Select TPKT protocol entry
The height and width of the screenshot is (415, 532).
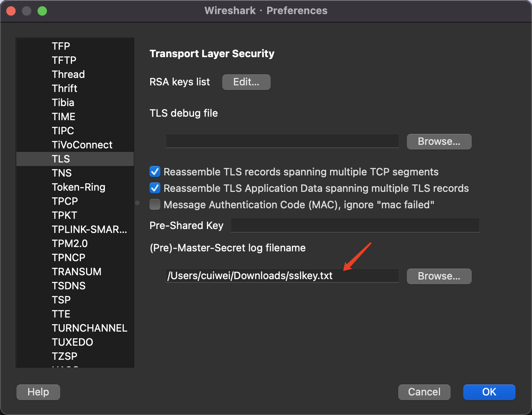(75, 215)
